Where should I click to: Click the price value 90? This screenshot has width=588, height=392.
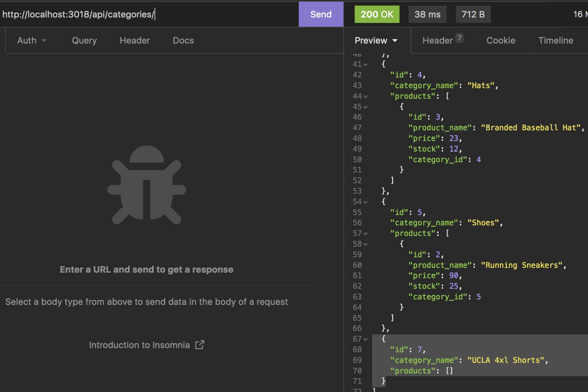[454, 275]
